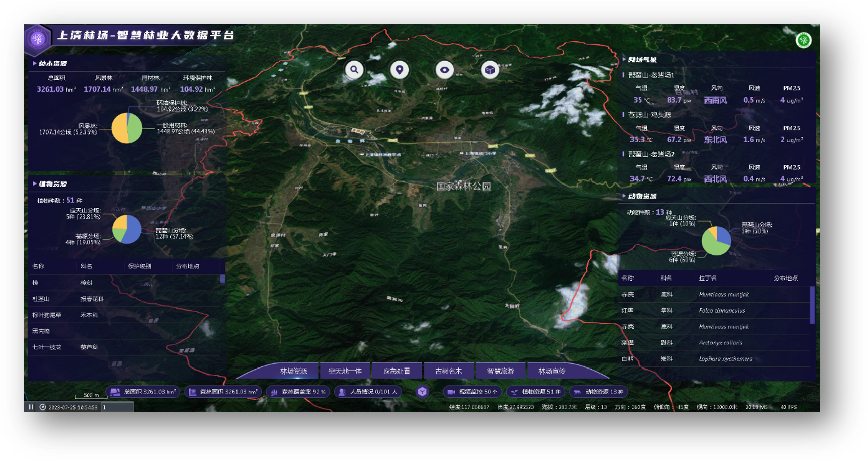The height and width of the screenshot is (460, 868).
Task: Click the 视频监控 50个 camera indicator
Action: [x=472, y=392]
